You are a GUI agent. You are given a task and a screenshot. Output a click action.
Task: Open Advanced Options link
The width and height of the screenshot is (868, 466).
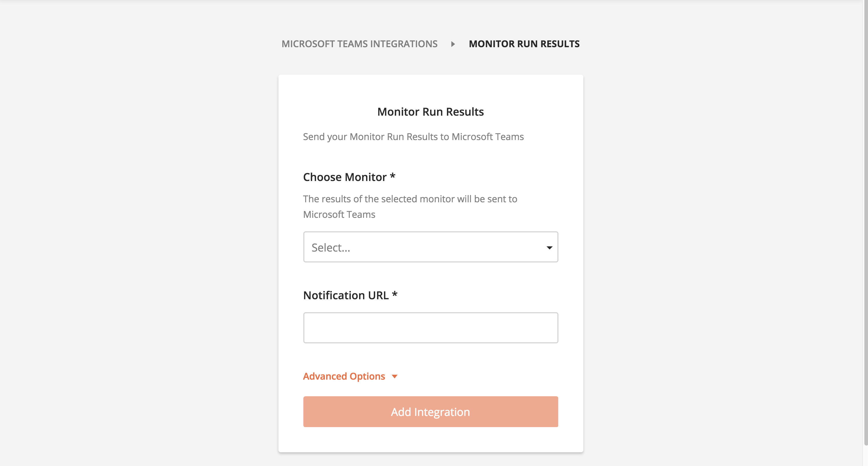[344, 376]
